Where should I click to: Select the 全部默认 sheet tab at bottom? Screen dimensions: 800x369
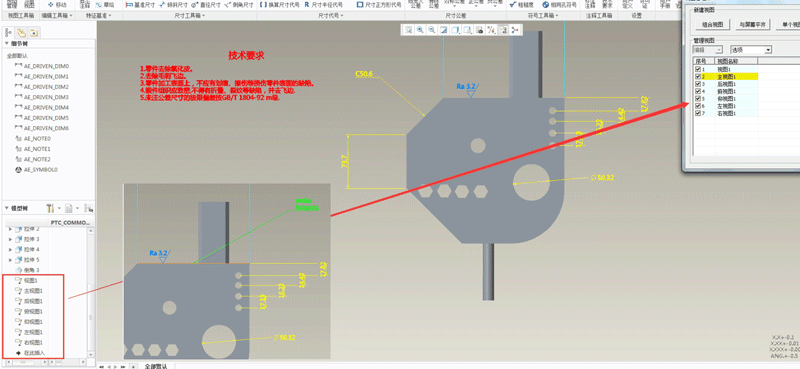155,366
